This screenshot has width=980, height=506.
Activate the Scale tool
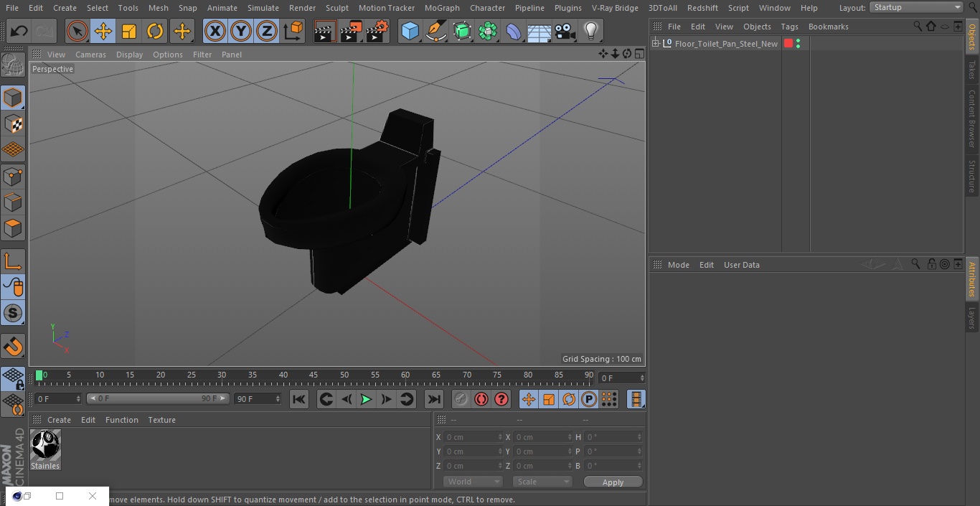click(129, 31)
